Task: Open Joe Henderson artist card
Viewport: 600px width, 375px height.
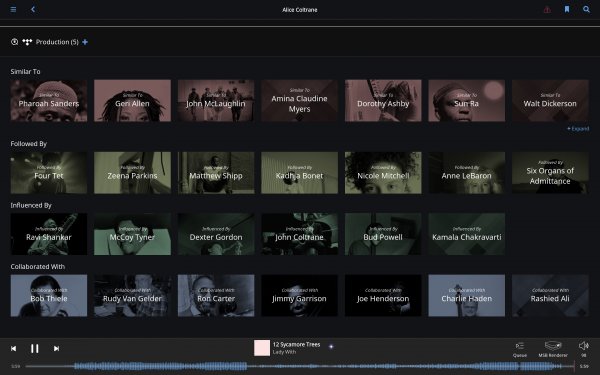Action: [383, 295]
